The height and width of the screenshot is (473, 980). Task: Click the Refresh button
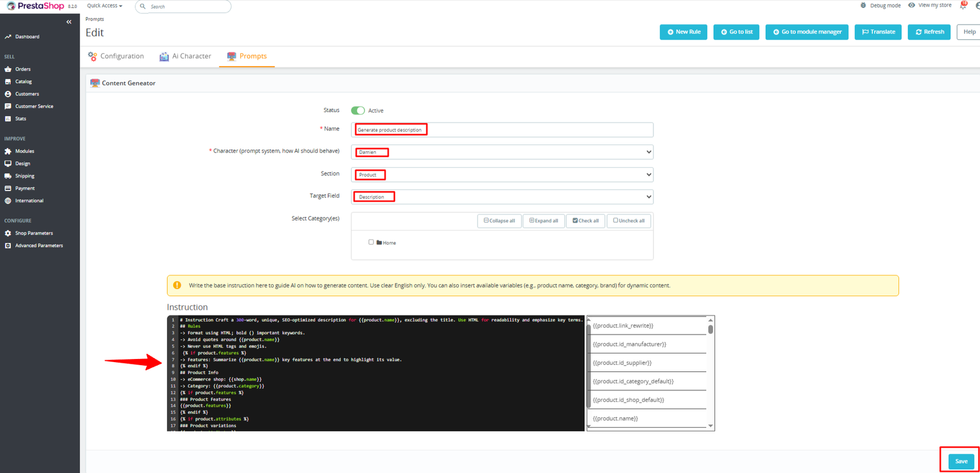pyautogui.click(x=929, y=32)
